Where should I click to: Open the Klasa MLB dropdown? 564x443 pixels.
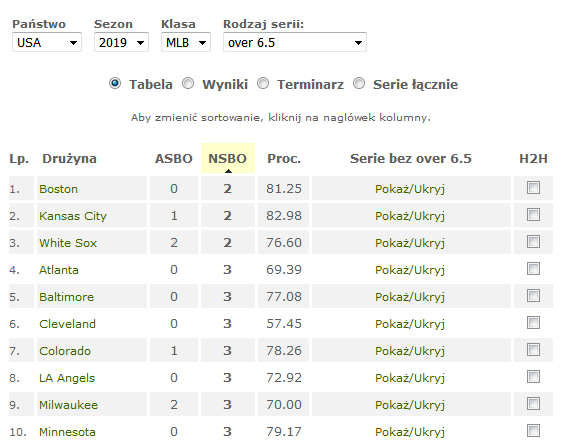coord(186,42)
